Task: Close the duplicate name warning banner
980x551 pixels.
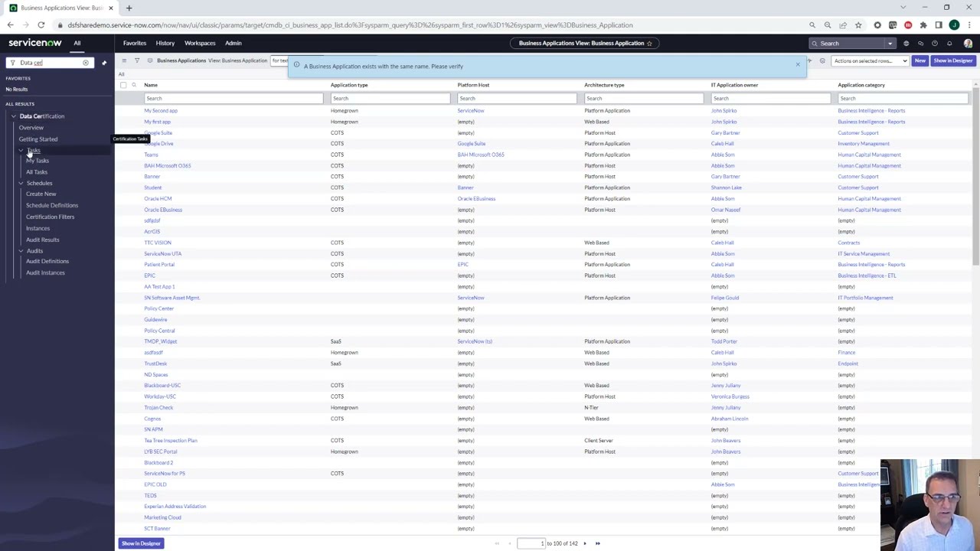Action: pos(798,64)
